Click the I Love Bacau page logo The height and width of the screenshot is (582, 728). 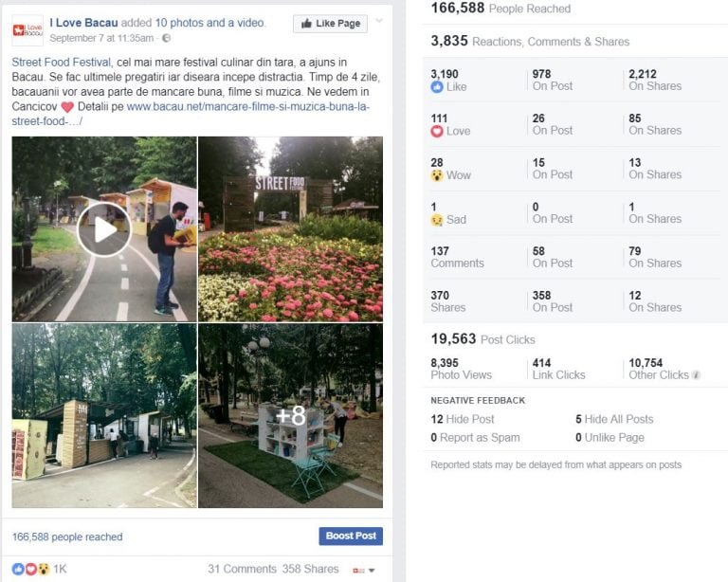click(27, 30)
